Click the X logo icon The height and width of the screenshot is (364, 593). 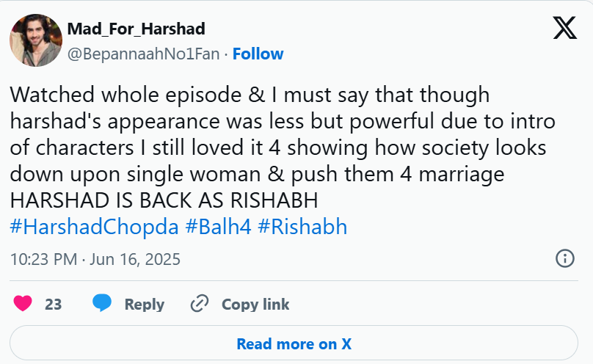(564, 29)
